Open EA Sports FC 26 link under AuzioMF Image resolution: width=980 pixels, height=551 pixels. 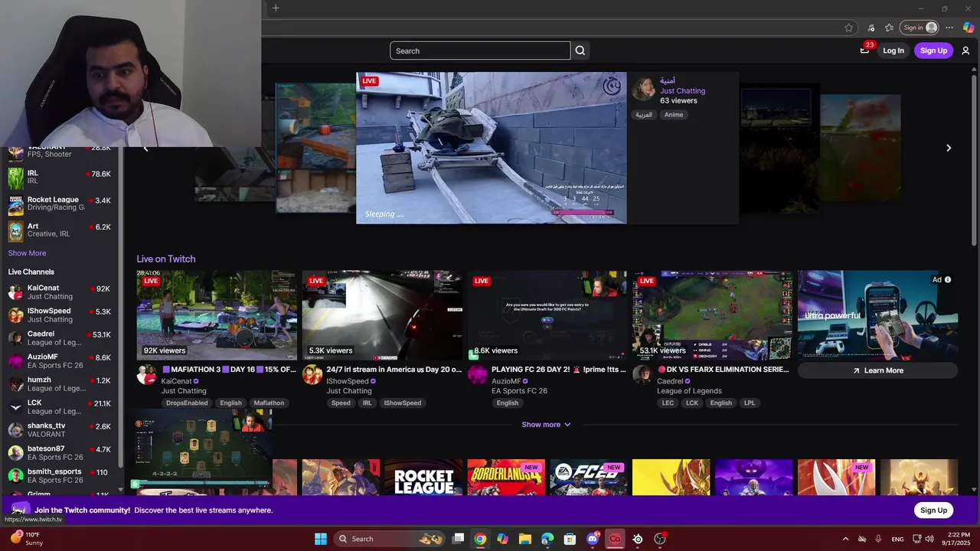point(519,391)
